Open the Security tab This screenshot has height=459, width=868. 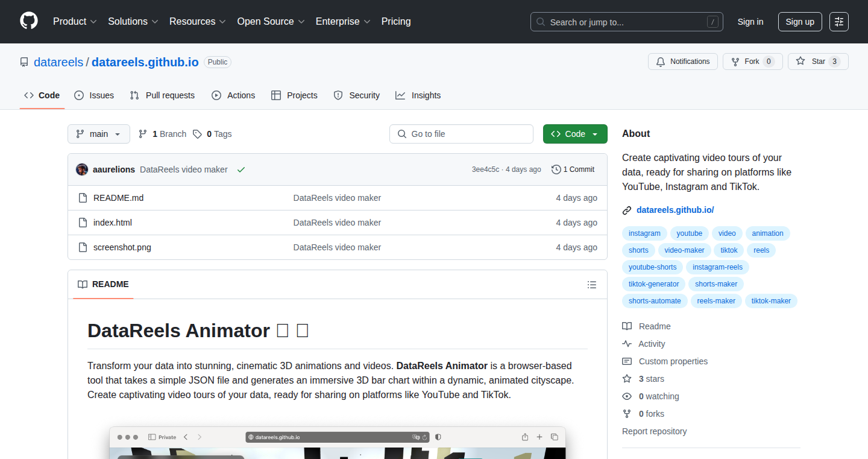pos(357,95)
